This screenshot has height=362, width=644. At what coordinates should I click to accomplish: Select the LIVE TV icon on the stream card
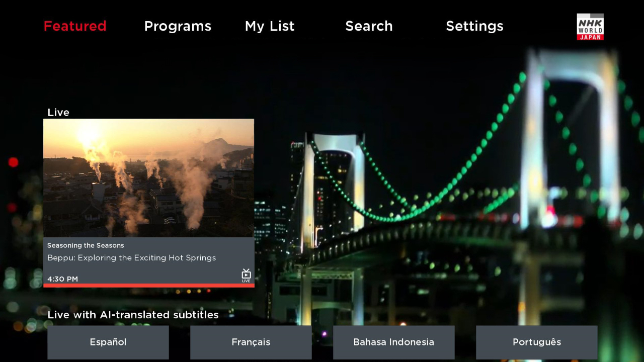tap(246, 275)
